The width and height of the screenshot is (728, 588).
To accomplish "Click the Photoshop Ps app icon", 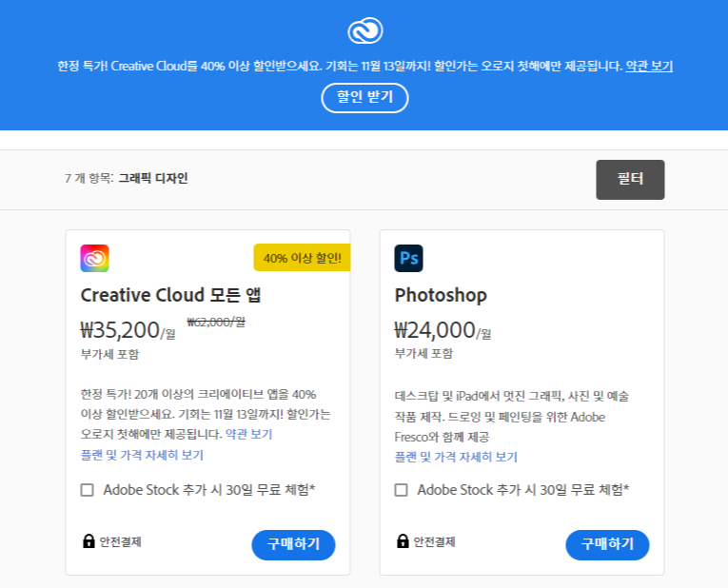I will coord(408,258).
